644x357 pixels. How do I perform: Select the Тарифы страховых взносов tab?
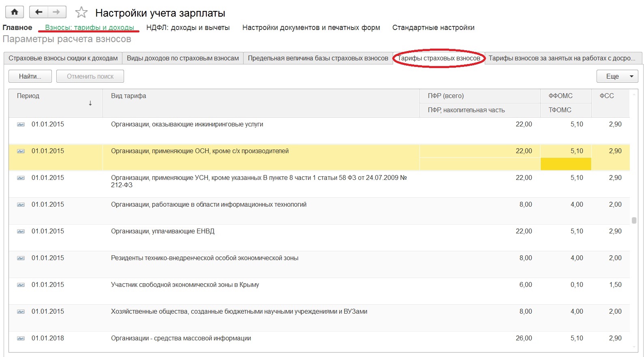click(x=439, y=58)
